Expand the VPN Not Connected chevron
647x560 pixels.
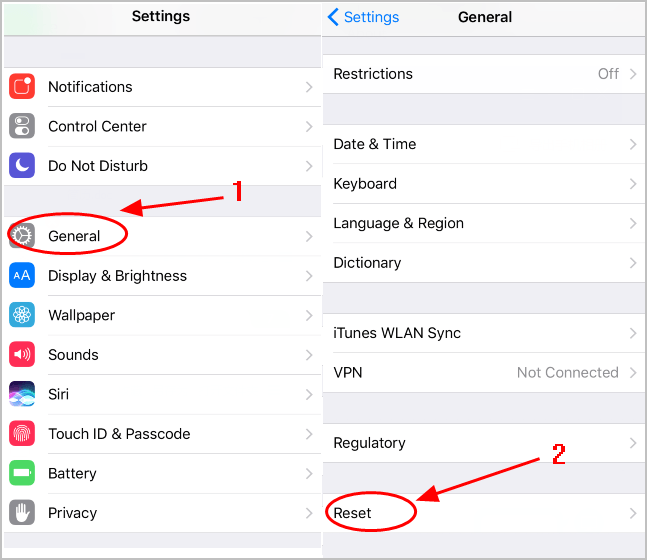pyautogui.click(x=633, y=373)
